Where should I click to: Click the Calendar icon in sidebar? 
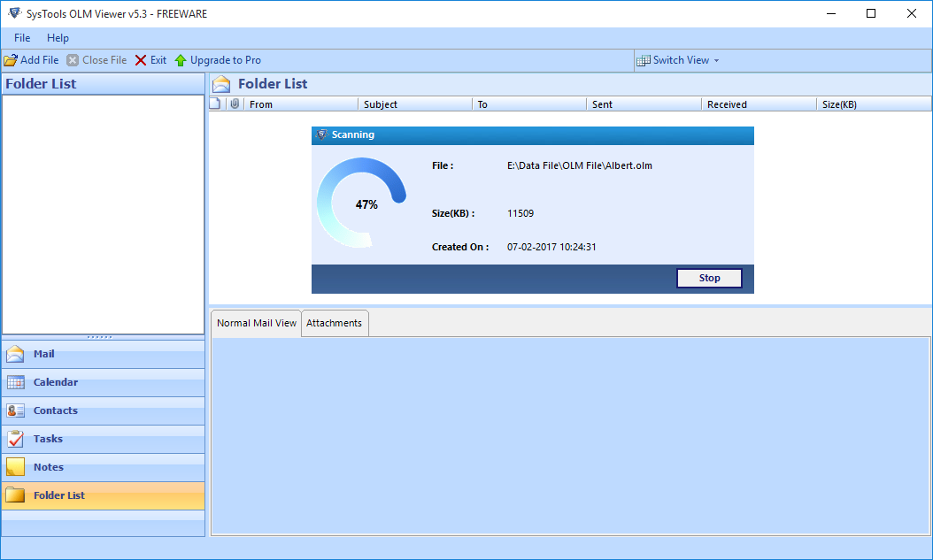(15, 382)
